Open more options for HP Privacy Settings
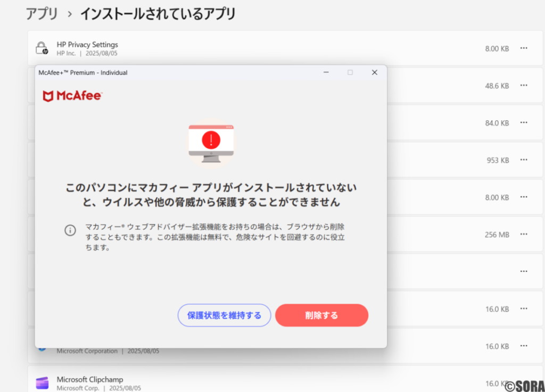545x392 pixels. [x=524, y=48]
